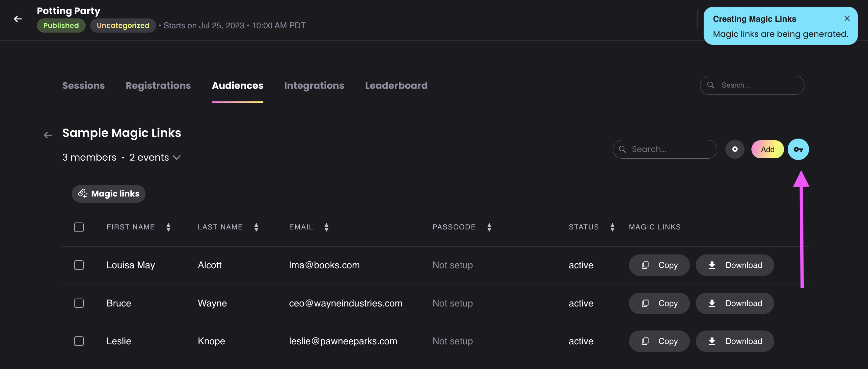Click the 3 members count text
This screenshot has height=369, width=868.
click(89, 157)
